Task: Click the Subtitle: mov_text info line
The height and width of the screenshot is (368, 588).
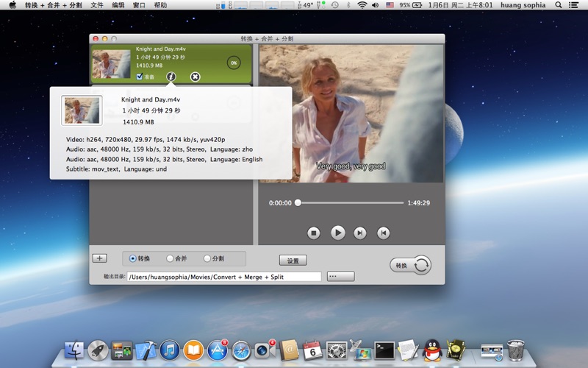Action: 117,169
